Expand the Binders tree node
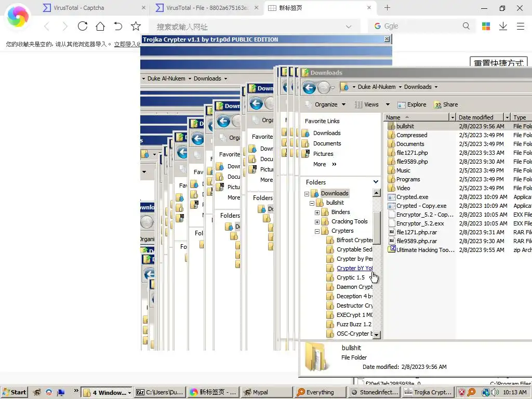The image size is (532, 399). (317, 212)
